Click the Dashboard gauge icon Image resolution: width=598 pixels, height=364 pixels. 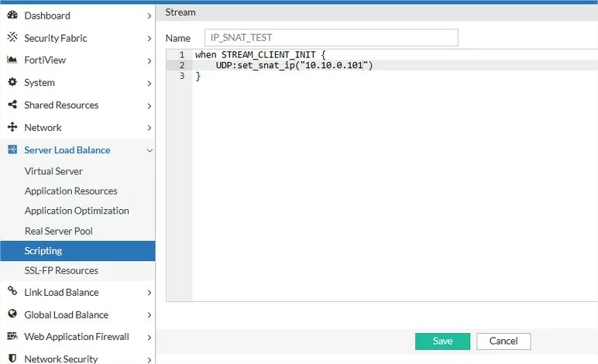[12, 15]
